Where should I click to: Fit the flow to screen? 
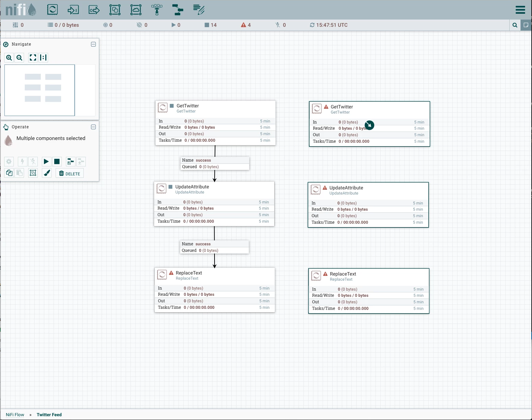point(33,58)
